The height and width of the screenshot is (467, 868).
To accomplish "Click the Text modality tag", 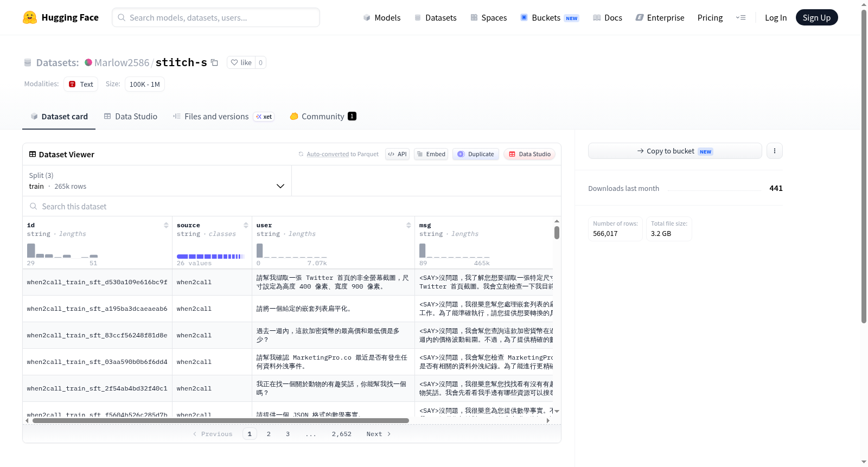I will (x=81, y=84).
